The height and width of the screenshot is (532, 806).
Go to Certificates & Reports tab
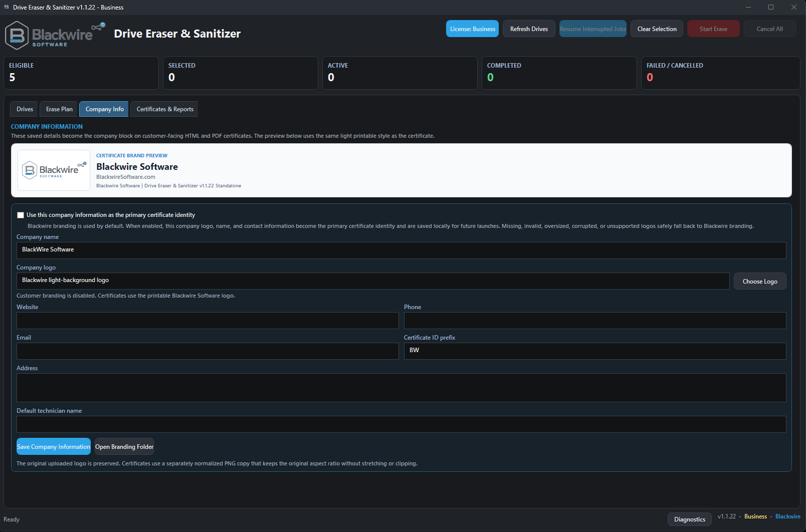point(164,109)
